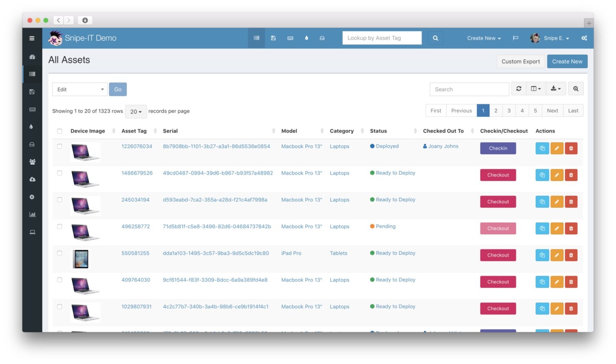Check the select-all box in the table header

pos(59,131)
